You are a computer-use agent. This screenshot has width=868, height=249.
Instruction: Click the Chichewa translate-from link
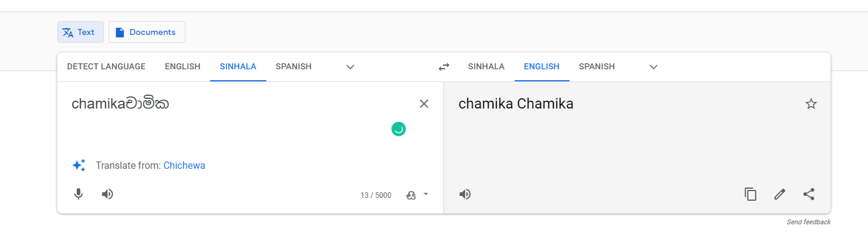[184, 165]
